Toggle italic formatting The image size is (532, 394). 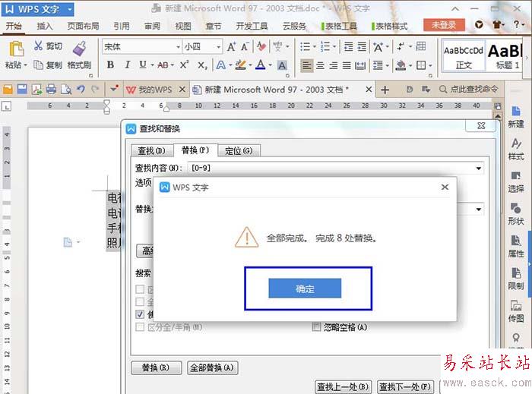(x=127, y=65)
